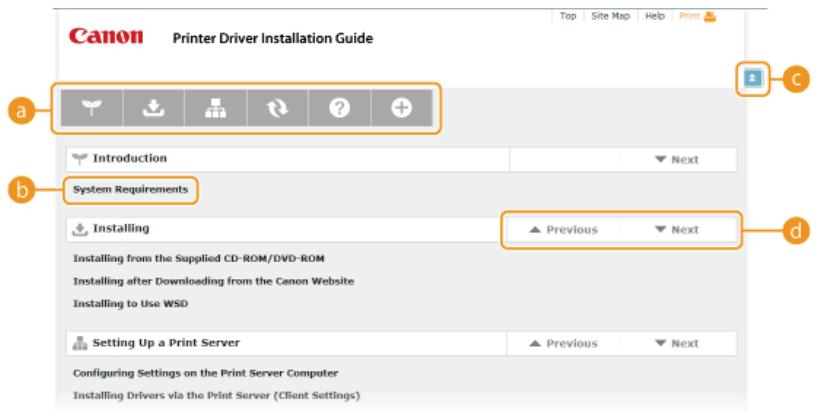Viewport: 815px width, 412px height.
Task: Go to Previous from Setting Up a Print Server
Action: click(563, 343)
